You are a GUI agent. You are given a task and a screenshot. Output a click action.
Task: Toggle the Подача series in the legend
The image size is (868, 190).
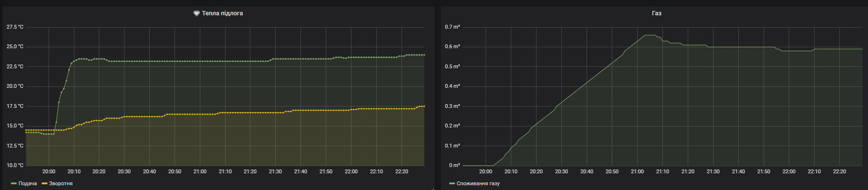click(28, 183)
